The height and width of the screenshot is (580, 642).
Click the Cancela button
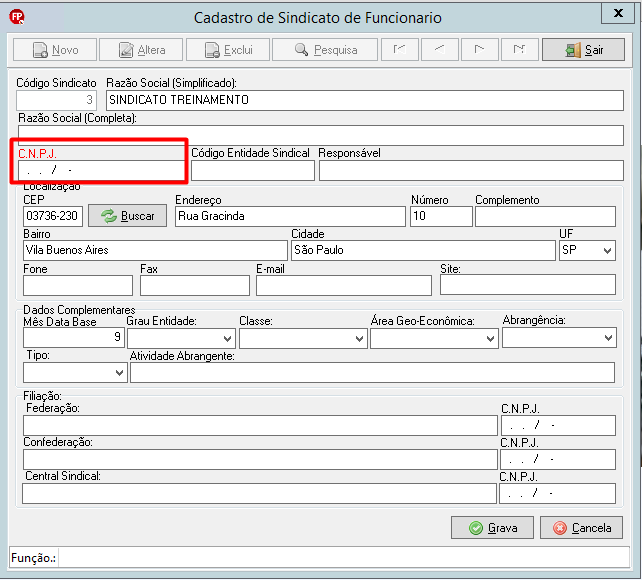(x=581, y=528)
